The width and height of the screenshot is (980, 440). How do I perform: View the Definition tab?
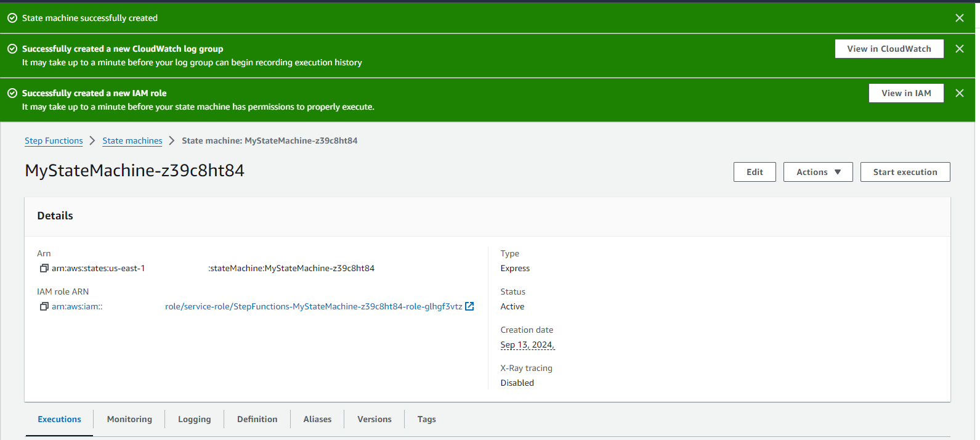coord(257,419)
